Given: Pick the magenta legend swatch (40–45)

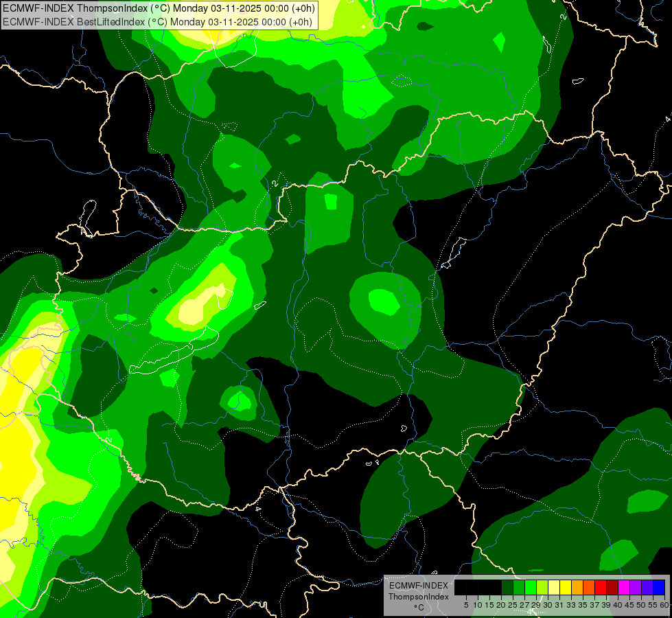Looking at the screenshot, I should coord(624,587).
